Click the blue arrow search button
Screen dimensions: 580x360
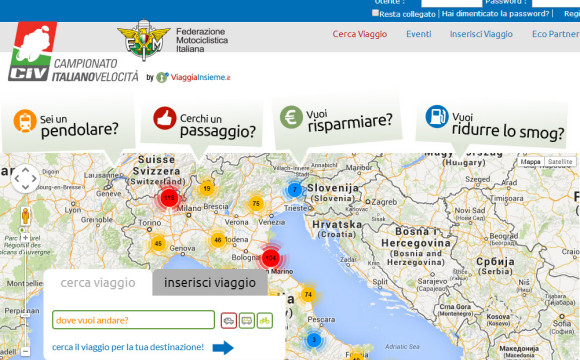click(223, 347)
